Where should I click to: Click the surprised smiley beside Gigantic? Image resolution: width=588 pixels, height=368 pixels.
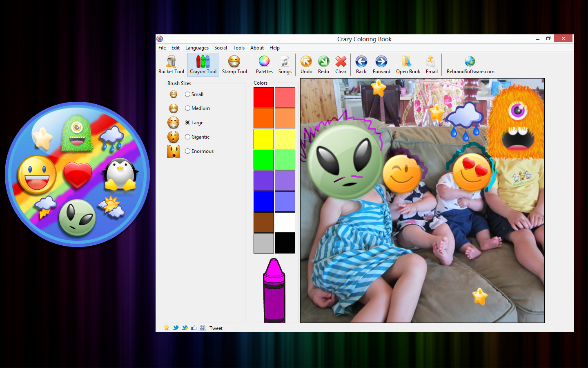174,137
